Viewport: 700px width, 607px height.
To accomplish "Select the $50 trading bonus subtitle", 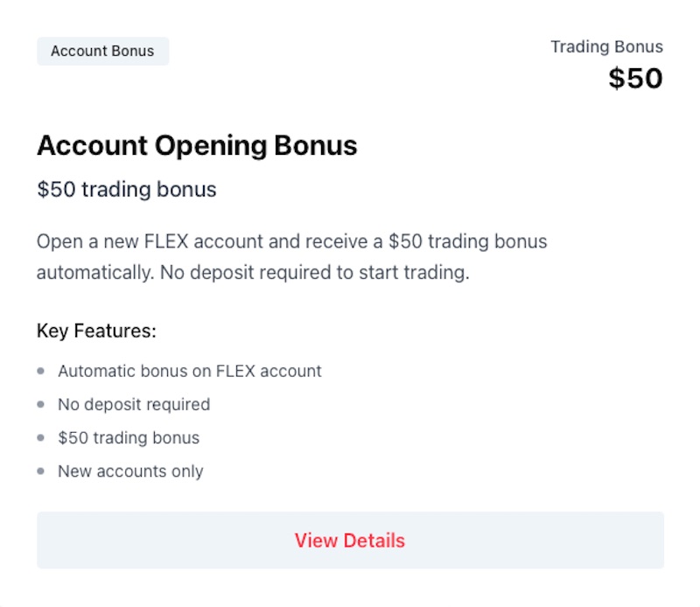I will coord(125,190).
